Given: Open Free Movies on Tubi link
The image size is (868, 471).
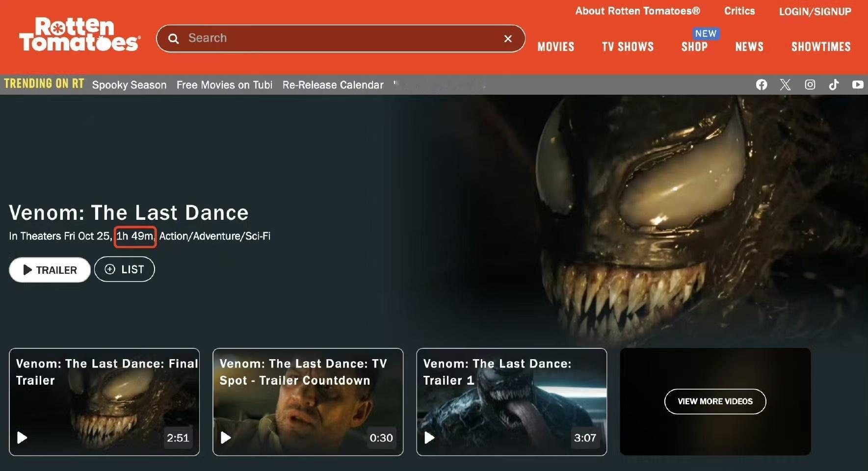Looking at the screenshot, I should 224,85.
